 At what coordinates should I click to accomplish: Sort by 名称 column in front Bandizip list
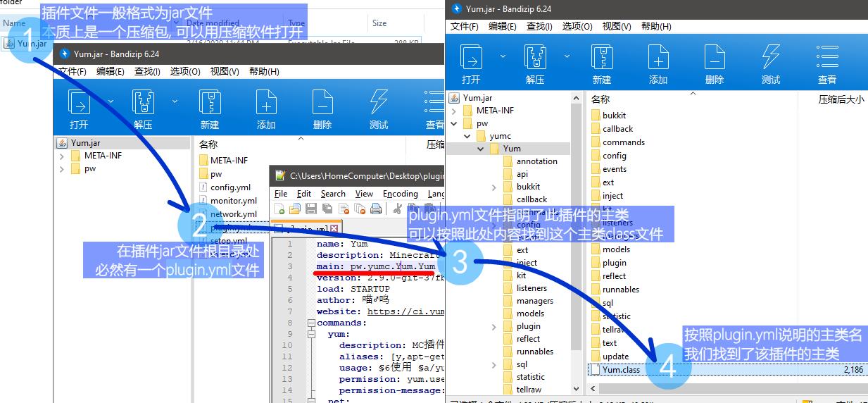pyautogui.click(x=600, y=99)
